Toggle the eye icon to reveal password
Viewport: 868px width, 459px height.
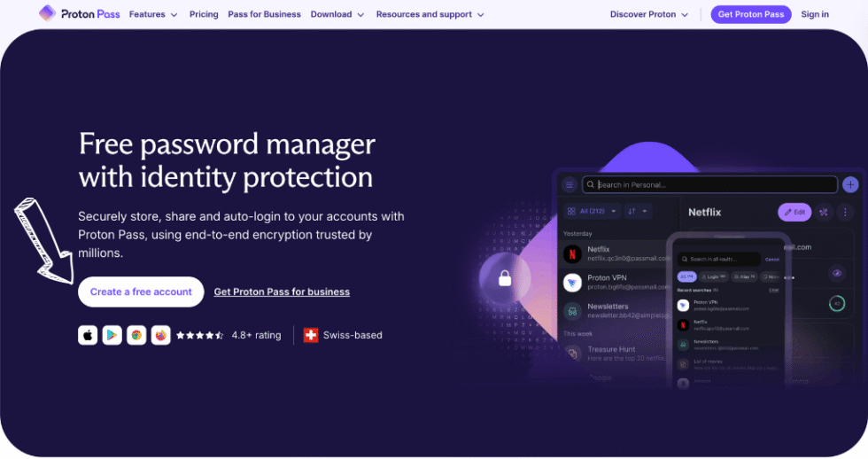837,274
